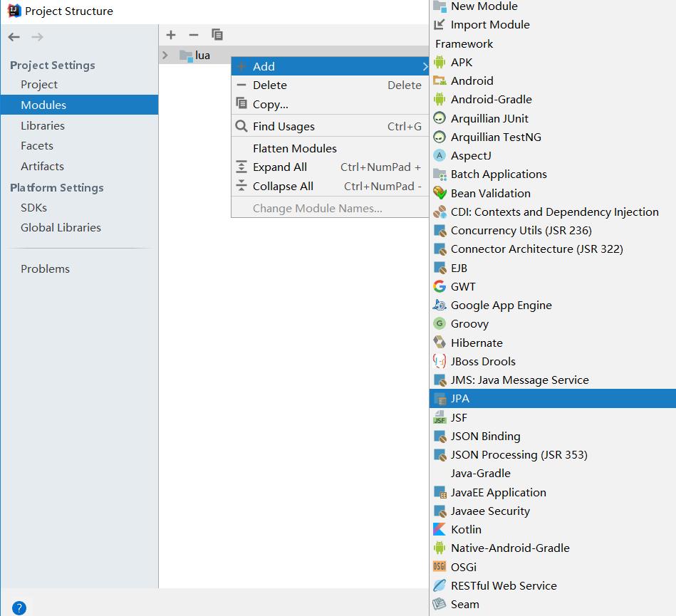This screenshot has height=616, width=676.
Task: Select Java-Gradle framework entry
Action: pos(553,473)
